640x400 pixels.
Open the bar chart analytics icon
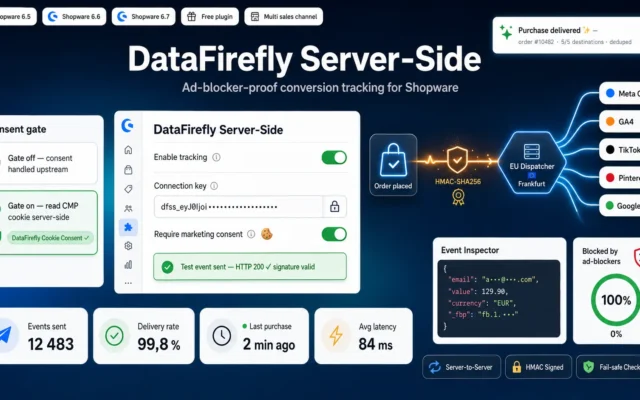click(128, 264)
